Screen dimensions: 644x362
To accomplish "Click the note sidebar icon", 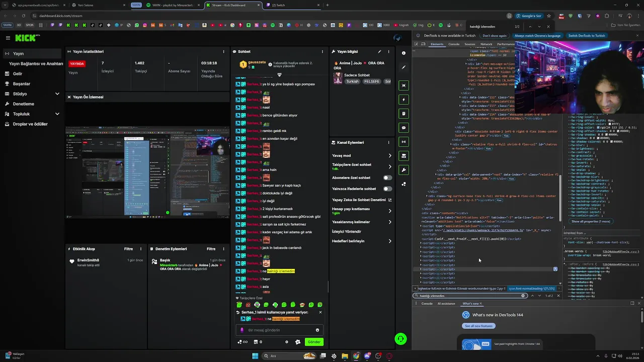I will point(404,114).
